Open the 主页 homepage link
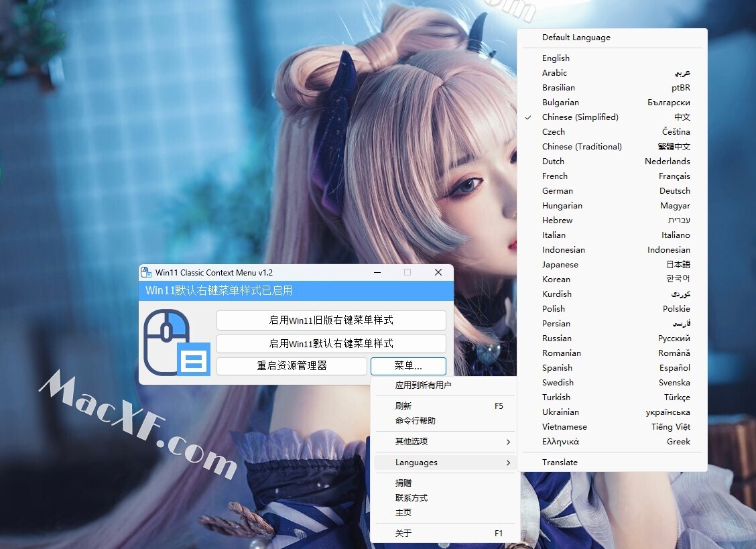This screenshot has width=756, height=549. (403, 513)
